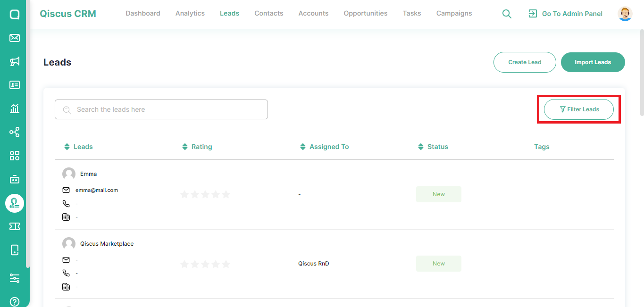644x307 pixels.
Task: Open the Qiscus Marketplace lead name
Action: coord(107,244)
